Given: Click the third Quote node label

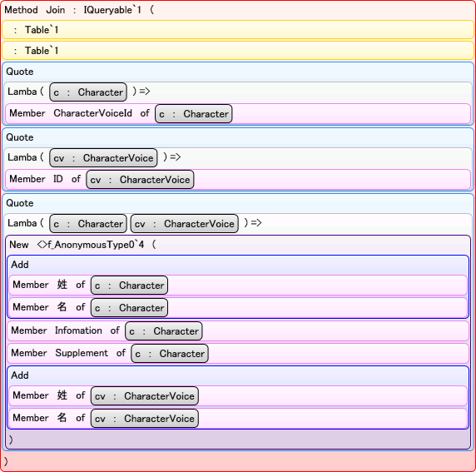Looking at the screenshot, I should pos(20,203).
